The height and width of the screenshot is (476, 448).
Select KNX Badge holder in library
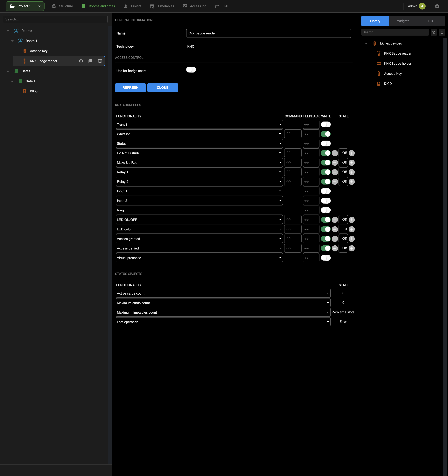coord(397,63)
